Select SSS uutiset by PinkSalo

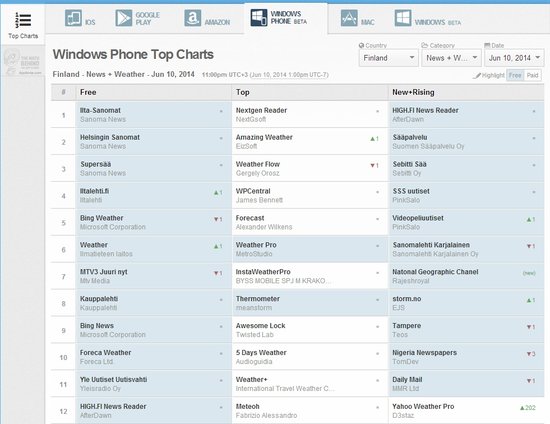point(411,191)
